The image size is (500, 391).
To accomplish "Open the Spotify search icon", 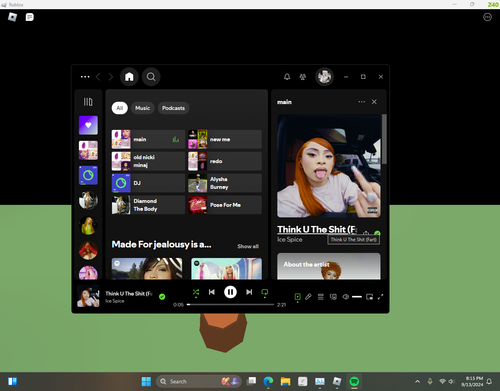I will tap(151, 77).
